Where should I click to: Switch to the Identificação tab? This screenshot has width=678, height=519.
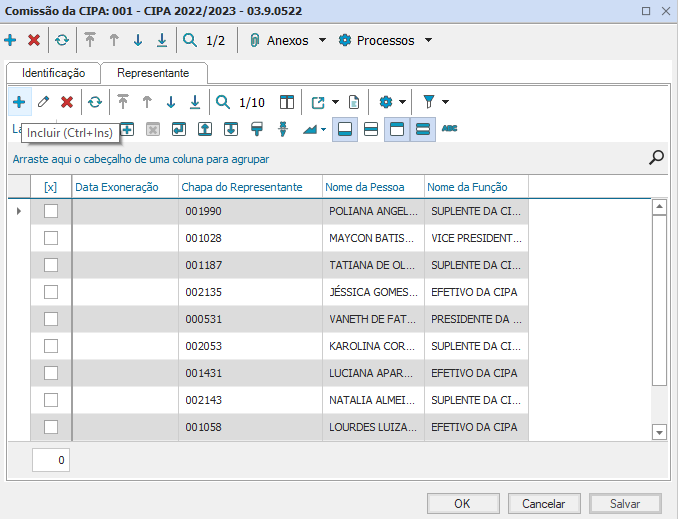53,73
